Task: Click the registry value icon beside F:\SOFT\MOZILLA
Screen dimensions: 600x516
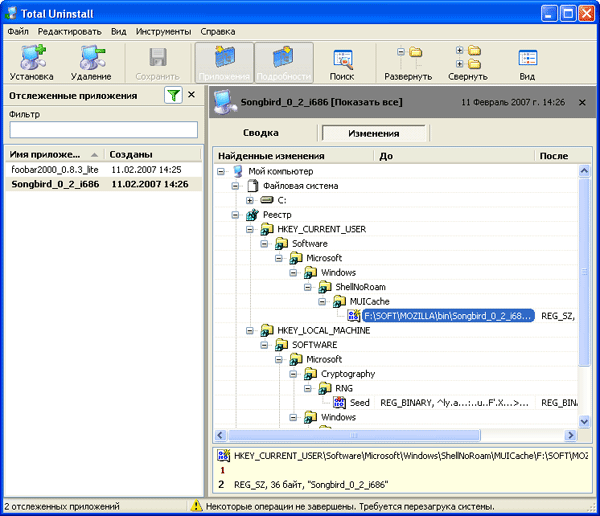Action: 354,316
